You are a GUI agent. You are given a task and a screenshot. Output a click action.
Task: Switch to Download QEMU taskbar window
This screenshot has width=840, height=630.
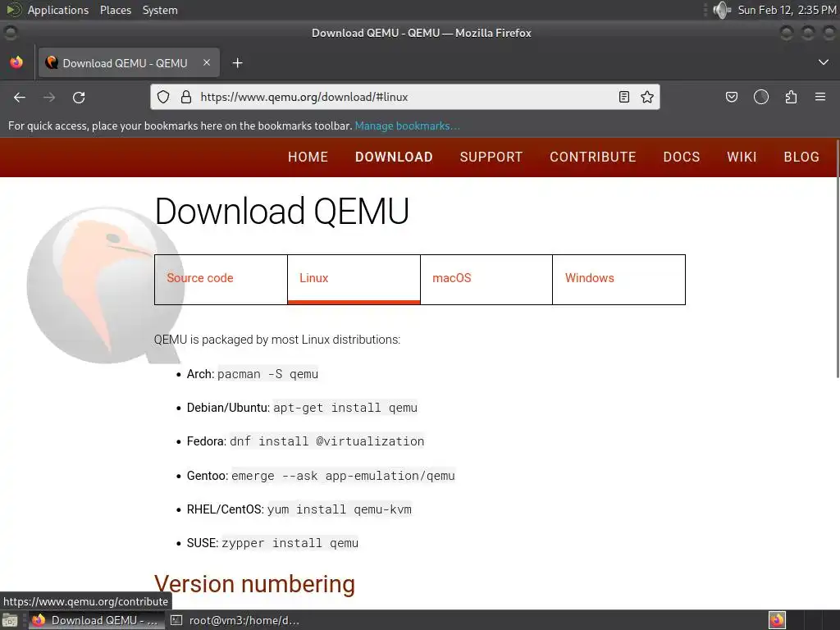pyautogui.click(x=95, y=620)
